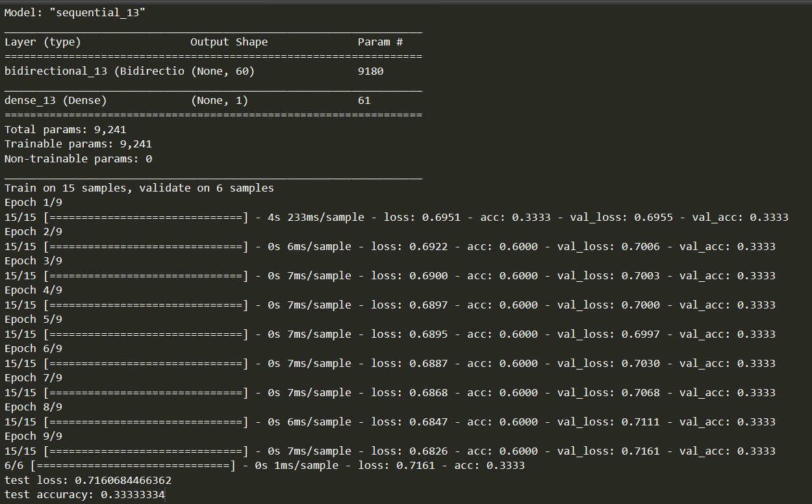The image size is (812, 504).
Task: Click the "Epoch 3/9" label
Action: click(32, 261)
